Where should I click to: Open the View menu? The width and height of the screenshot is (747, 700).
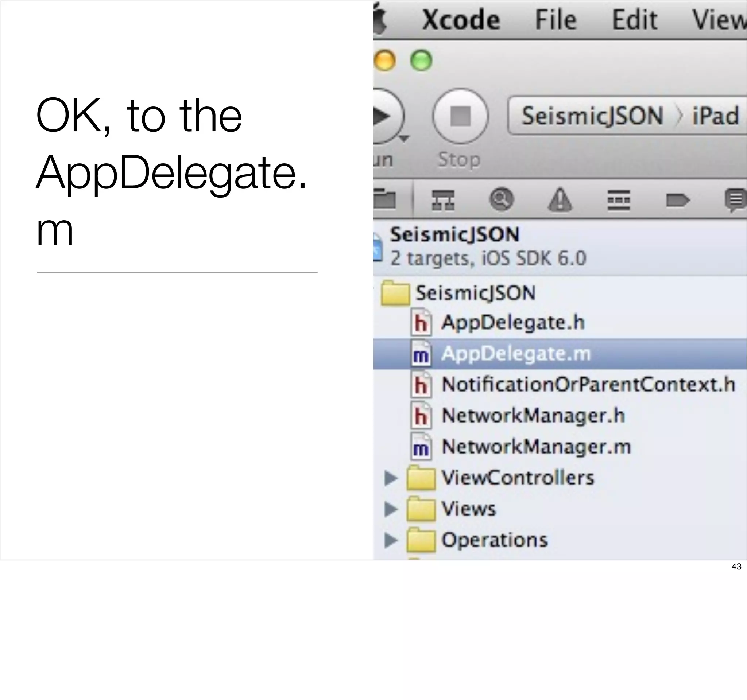[x=719, y=20]
